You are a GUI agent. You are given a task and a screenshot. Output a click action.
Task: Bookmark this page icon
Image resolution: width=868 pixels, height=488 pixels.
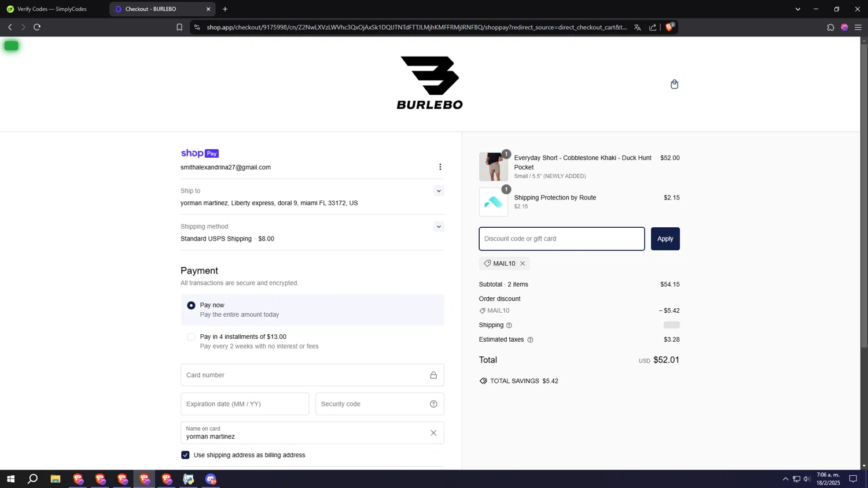(x=179, y=27)
